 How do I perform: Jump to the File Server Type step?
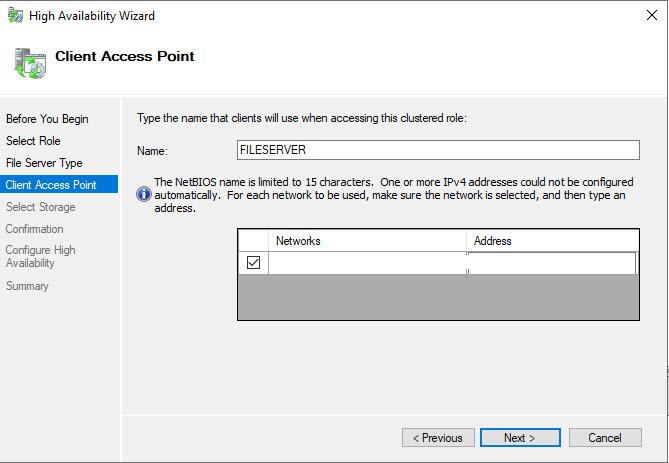tap(44, 163)
